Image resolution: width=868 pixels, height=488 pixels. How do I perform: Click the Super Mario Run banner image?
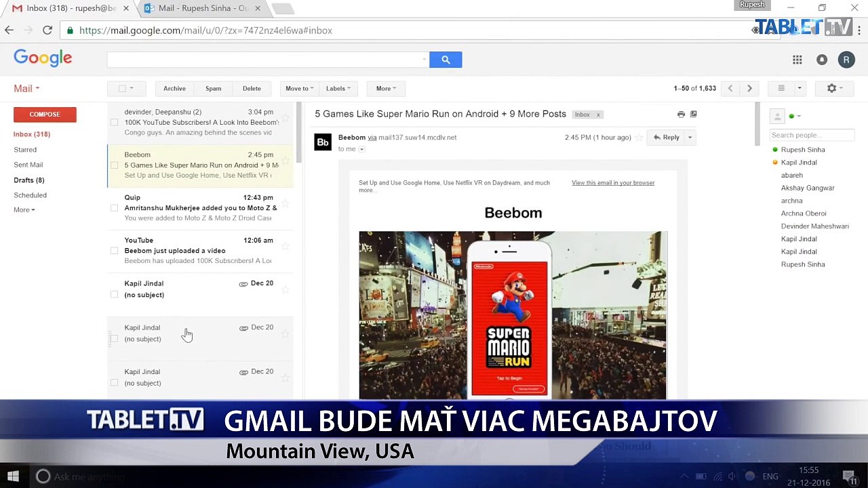tap(513, 315)
